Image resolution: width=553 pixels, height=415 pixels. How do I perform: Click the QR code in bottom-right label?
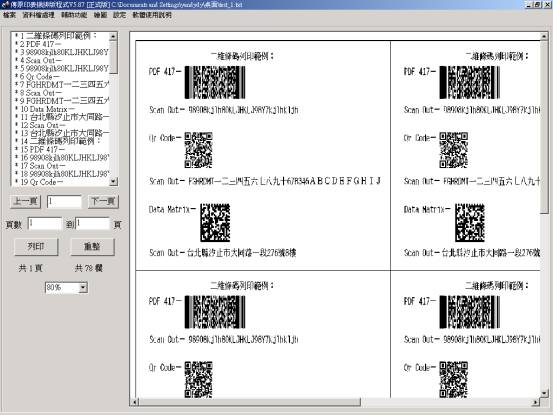[454, 379]
